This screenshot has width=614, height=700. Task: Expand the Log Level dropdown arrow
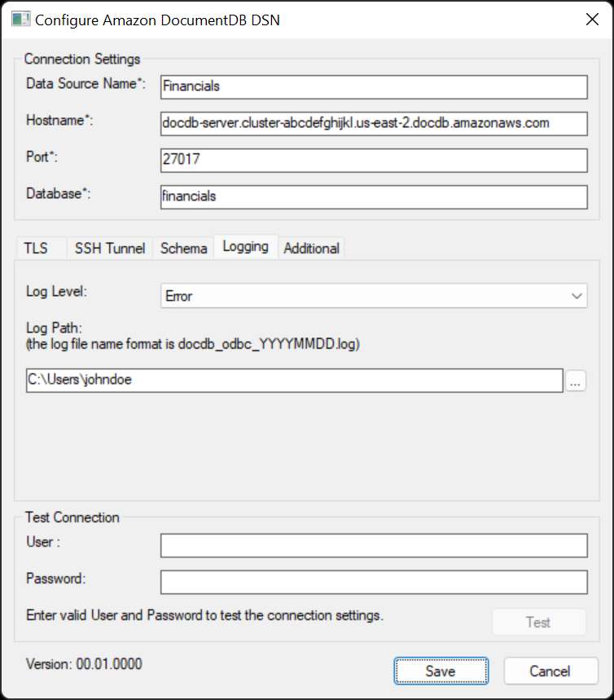click(577, 296)
